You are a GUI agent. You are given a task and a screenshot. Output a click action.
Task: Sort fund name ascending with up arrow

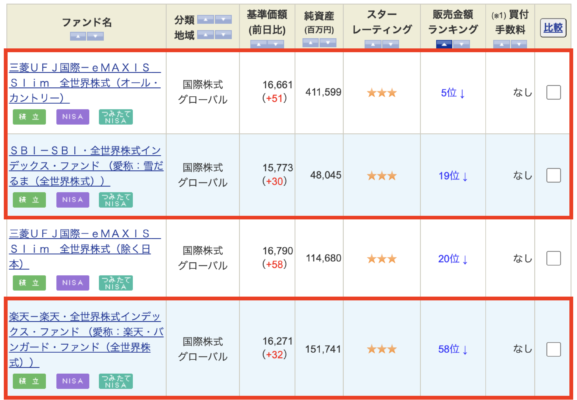[x=78, y=36]
